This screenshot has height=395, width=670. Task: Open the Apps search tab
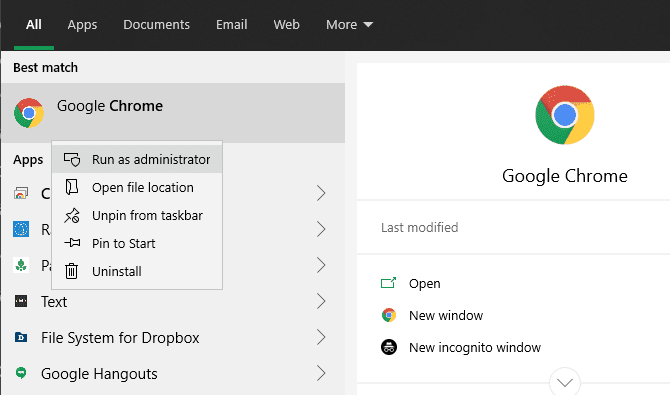[82, 24]
